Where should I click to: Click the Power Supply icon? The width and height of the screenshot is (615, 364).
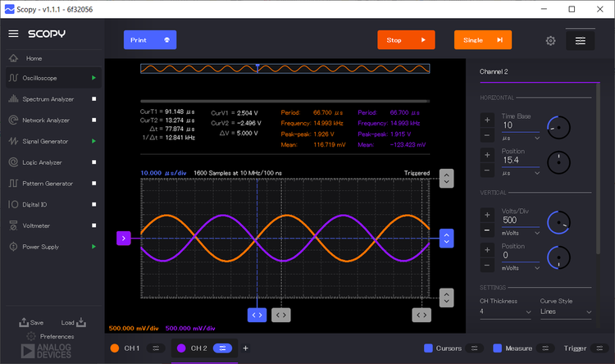pyautogui.click(x=13, y=247)
